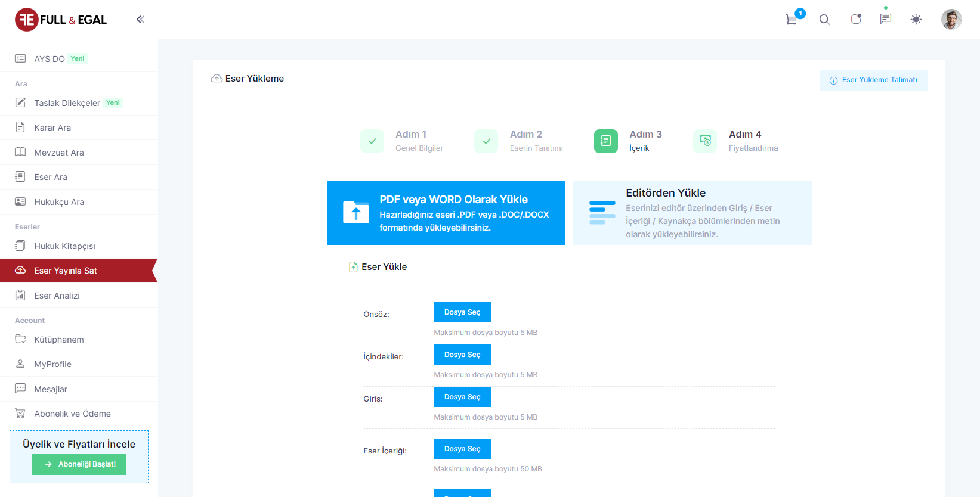Click Dosya Seç for Önsöz

coord(462,312)
